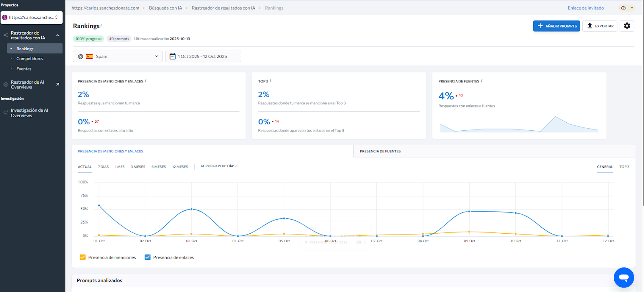
Task: Click the user account icon top right
Action: coord(623,8)
